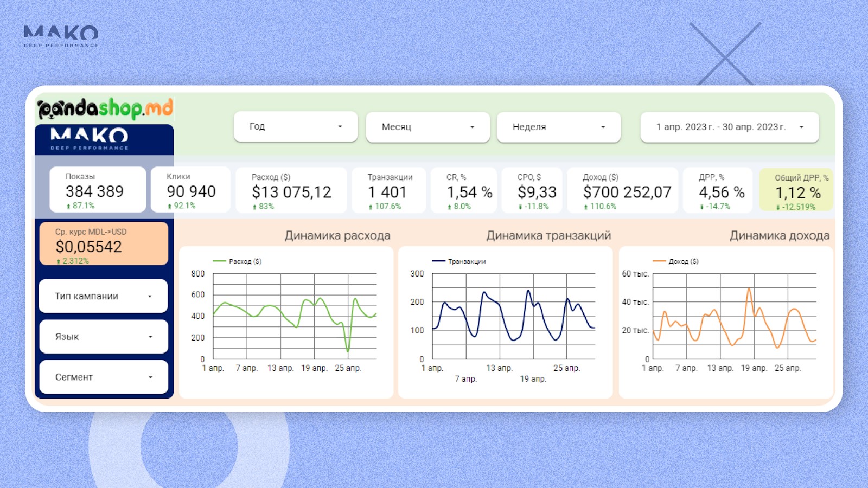868x488 pixels.
Task: Open the Год dropdown filter
Action: coord(296,126)
